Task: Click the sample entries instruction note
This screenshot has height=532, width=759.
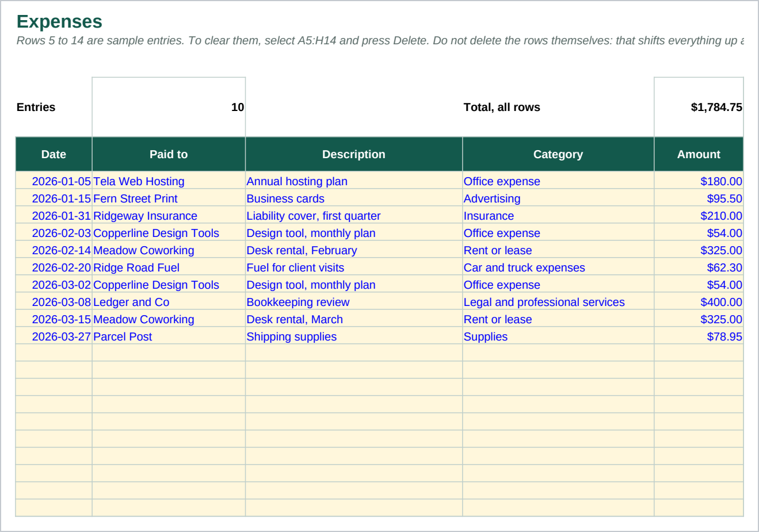Action: (380, 41)
